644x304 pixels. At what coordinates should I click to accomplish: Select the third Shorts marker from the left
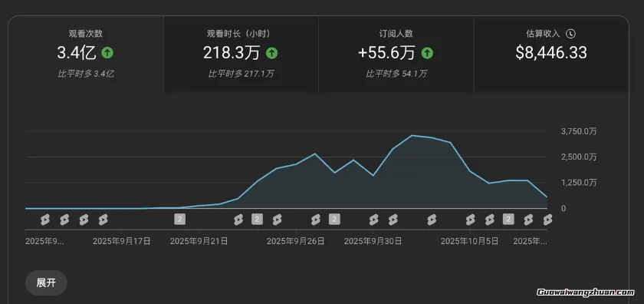tap(84, 220)
